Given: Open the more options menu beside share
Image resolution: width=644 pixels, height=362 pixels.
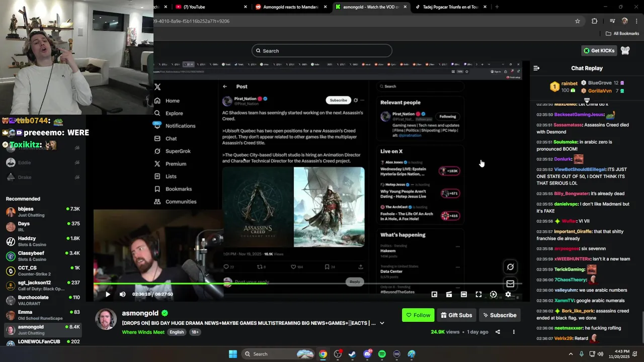Looking at the screenshot, I should coord(514,332).
